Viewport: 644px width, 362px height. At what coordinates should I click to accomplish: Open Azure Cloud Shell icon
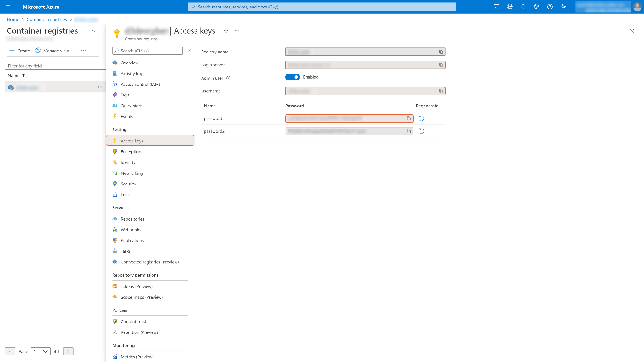496,7
